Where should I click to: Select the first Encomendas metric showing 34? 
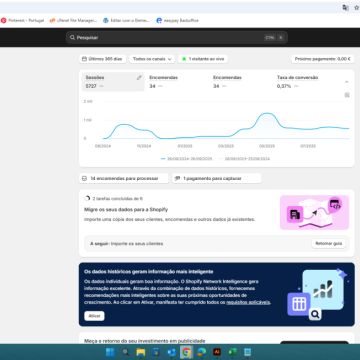163,82
